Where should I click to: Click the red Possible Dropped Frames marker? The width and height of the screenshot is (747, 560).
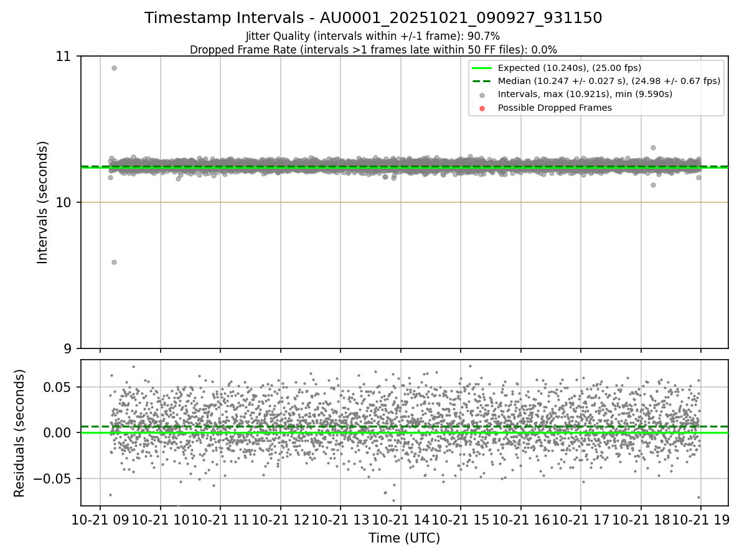click(482, 108)
